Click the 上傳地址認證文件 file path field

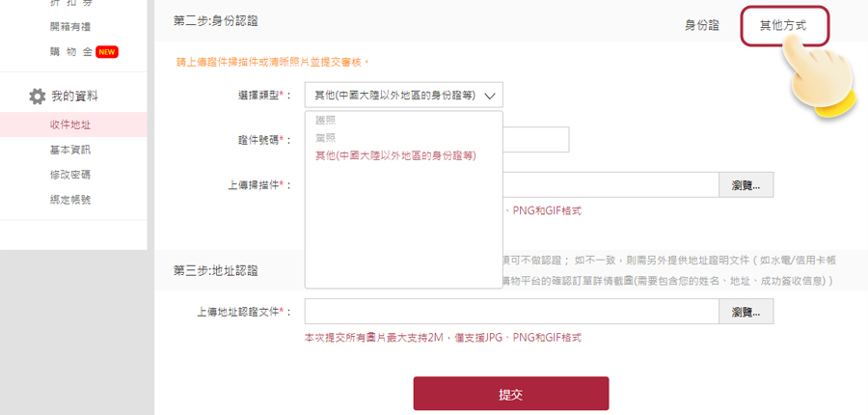(511, 312)
